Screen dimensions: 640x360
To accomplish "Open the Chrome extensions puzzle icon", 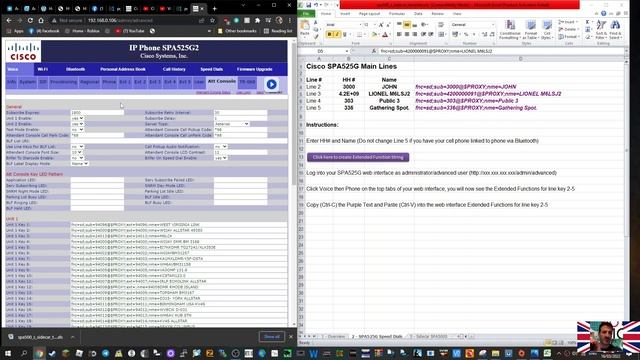I will coord(258,20).
